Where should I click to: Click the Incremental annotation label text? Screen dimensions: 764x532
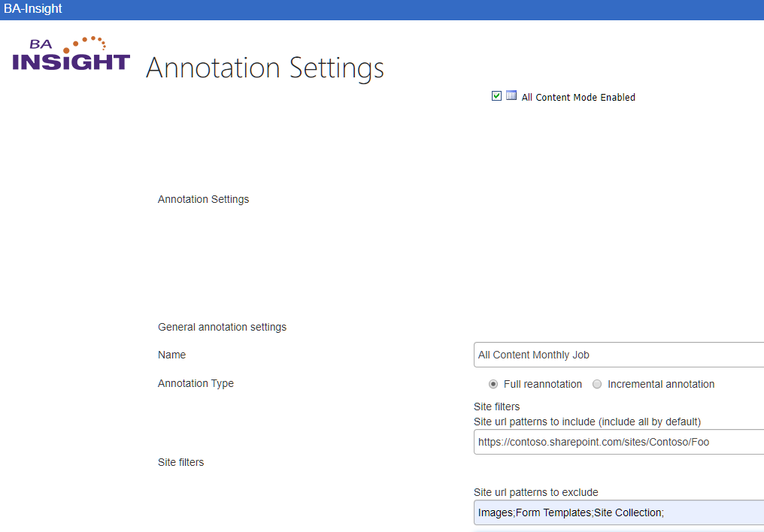point(661,384)
